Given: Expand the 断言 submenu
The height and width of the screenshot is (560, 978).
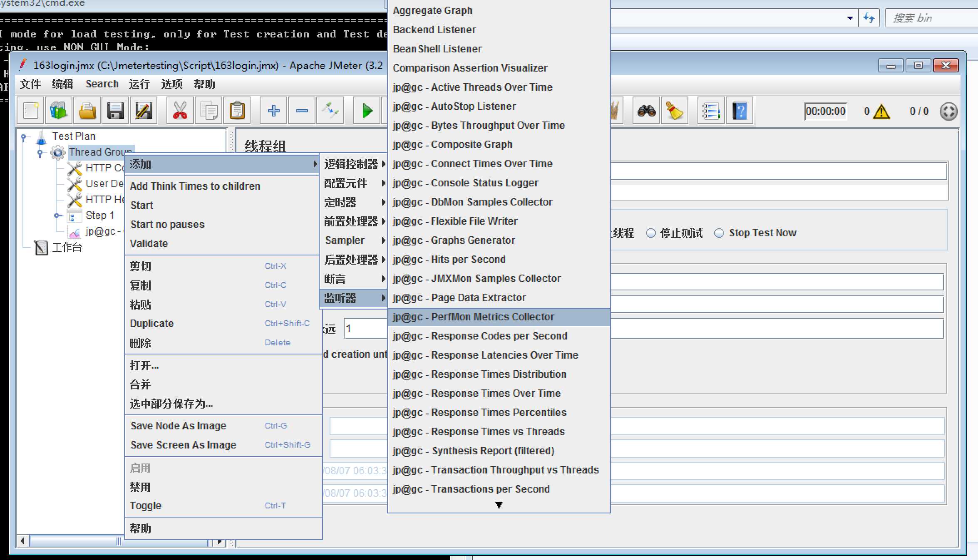Looking at the screenshot, I should pyautogui.click(x=354, y=279).
